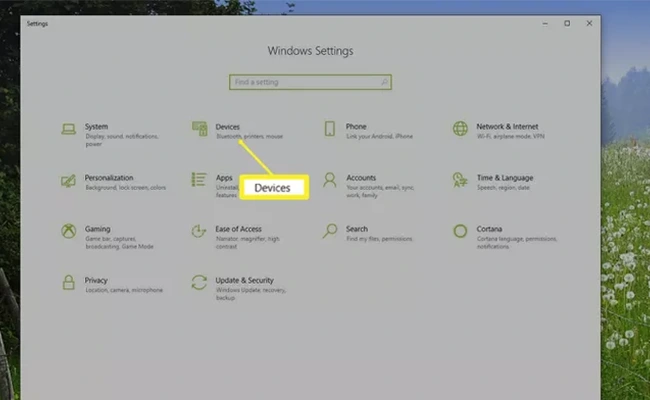Image resolution: width=650 pixels, height=400 pixels.
Task: Click the Accounts person icon
Action: (330, 180)
